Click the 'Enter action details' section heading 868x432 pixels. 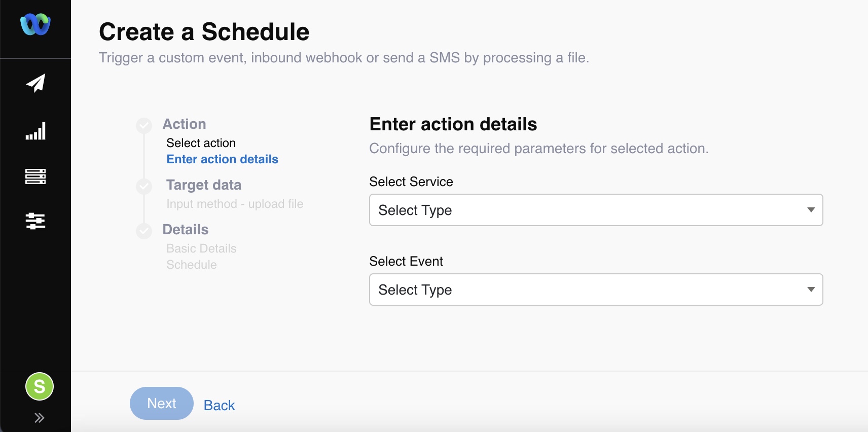(453, 124)
